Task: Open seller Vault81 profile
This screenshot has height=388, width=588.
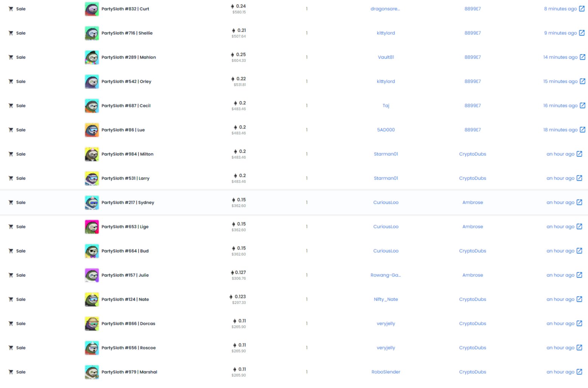Action: [386, 57]
